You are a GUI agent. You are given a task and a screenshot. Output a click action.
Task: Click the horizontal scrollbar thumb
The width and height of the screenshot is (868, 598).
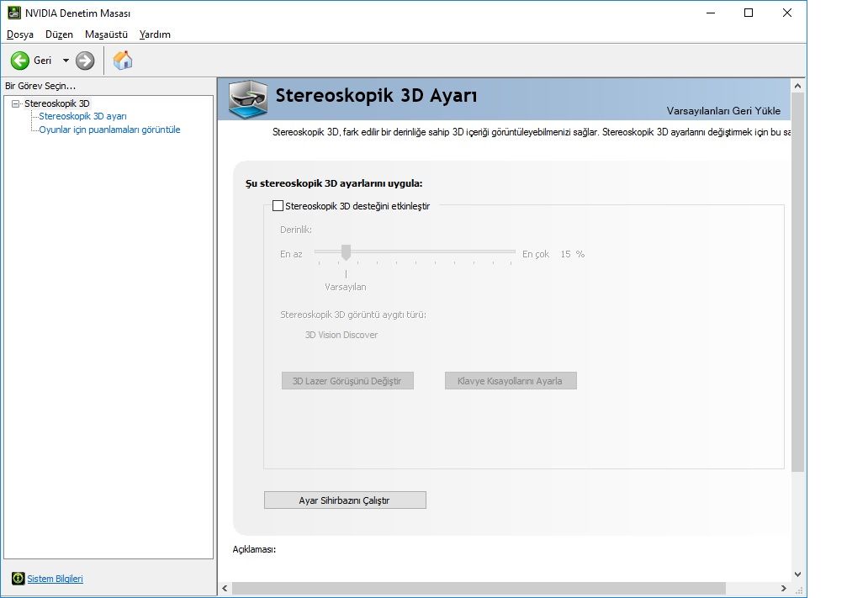coord(479,588)
